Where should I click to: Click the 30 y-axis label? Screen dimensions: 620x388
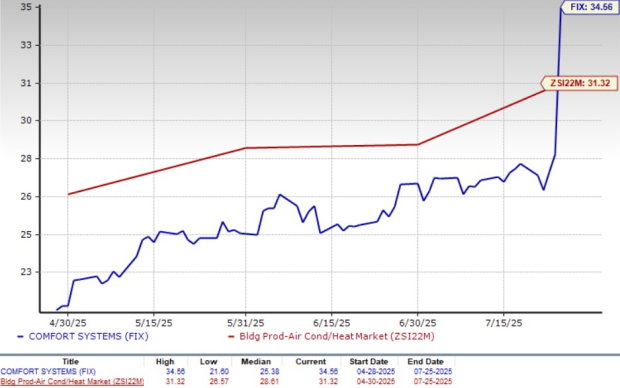(26, 120)
